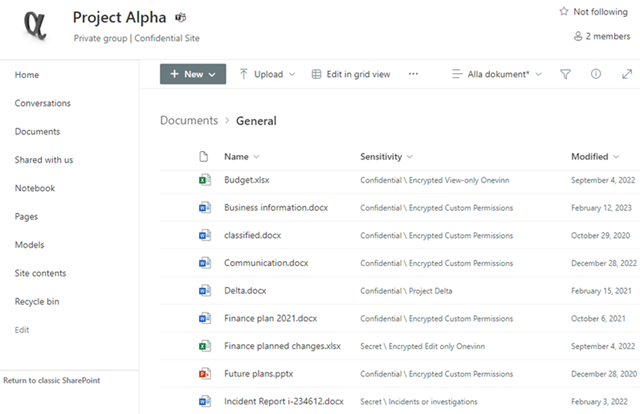Click Edit in grid view button
Image resolution: width=640 pixels, height=414 pixels.
(351, 74)
